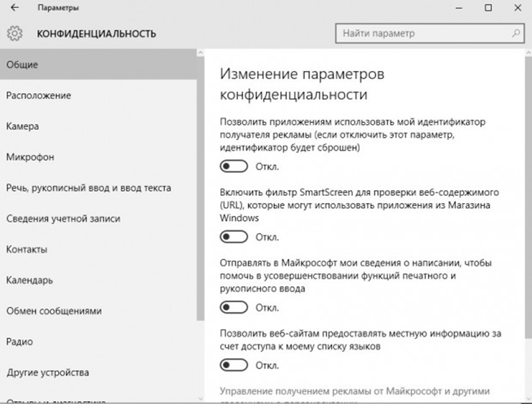Select the 'Общие' category
The width and height of the screenshot is (532, 404).
click(x=22, y=65)
